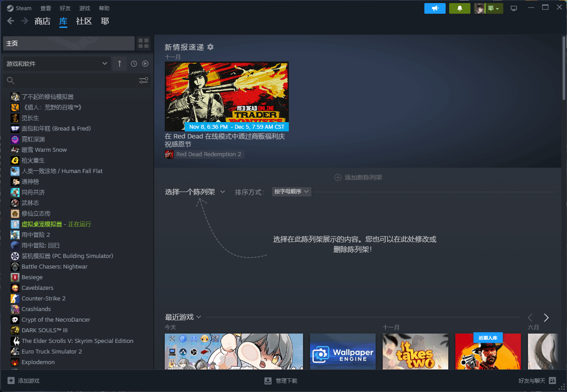The image size is (567, 392).
Task: Click the 管理下载 label
Action: coord(287,381)
